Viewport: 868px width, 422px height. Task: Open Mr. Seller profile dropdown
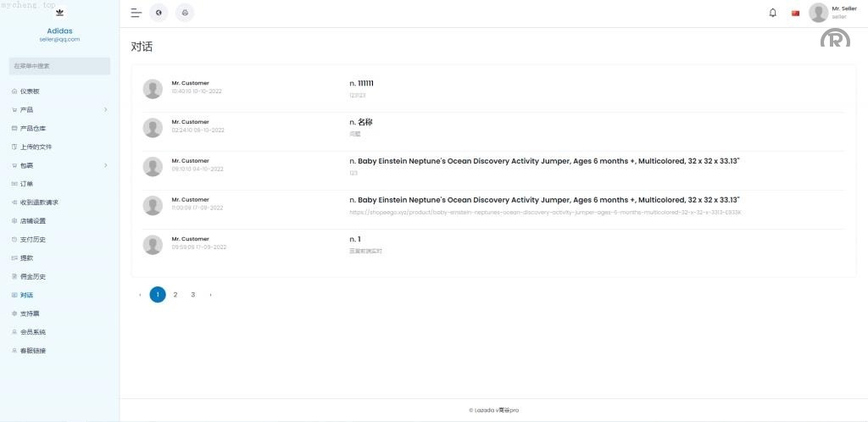[x=832, y=13]
